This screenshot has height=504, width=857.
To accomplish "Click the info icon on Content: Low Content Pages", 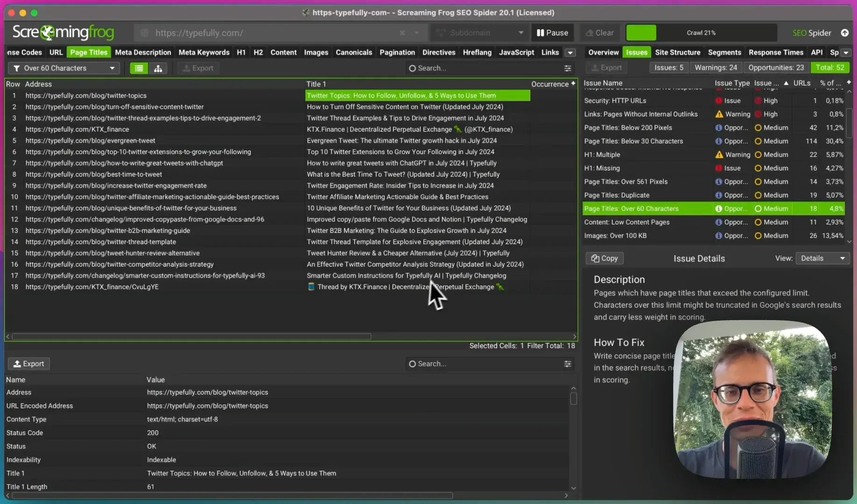I will (719, 222).
